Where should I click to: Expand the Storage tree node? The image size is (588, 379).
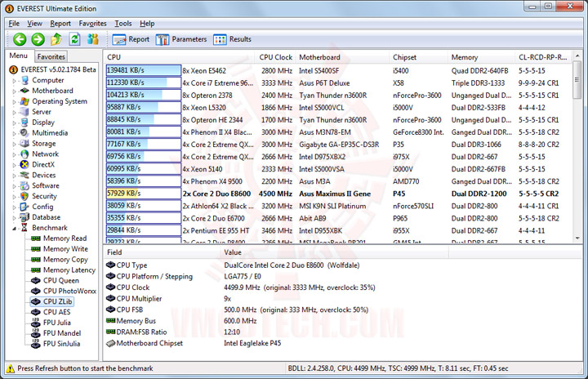pos(15,144)
